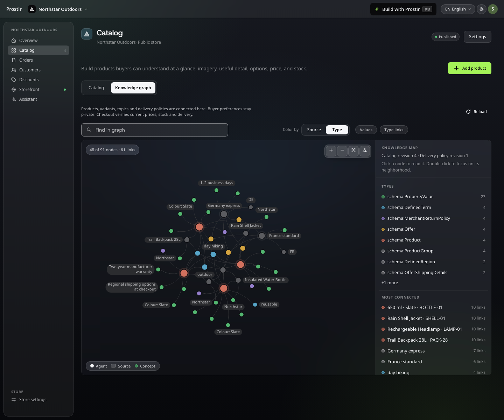
Task: Click the reusable concept node
Action: [255, 304]
